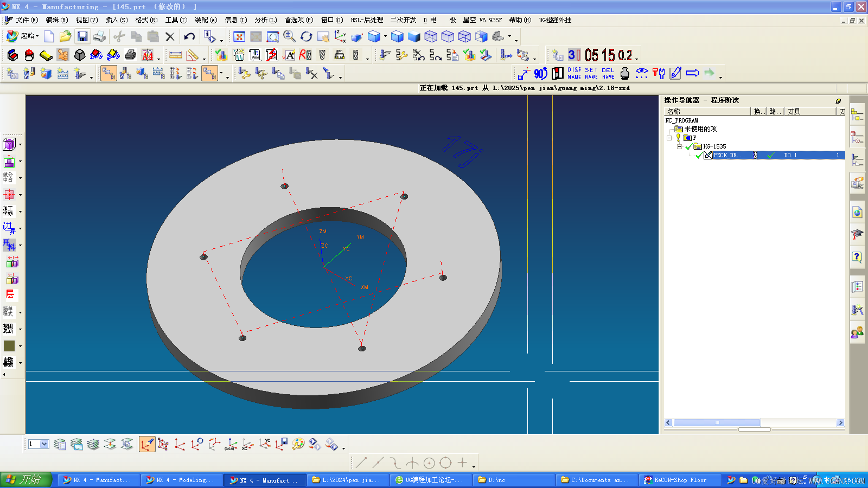
Task: Switch to NX 4 Modeling taskbar window
Action: (x=182, y=480)
